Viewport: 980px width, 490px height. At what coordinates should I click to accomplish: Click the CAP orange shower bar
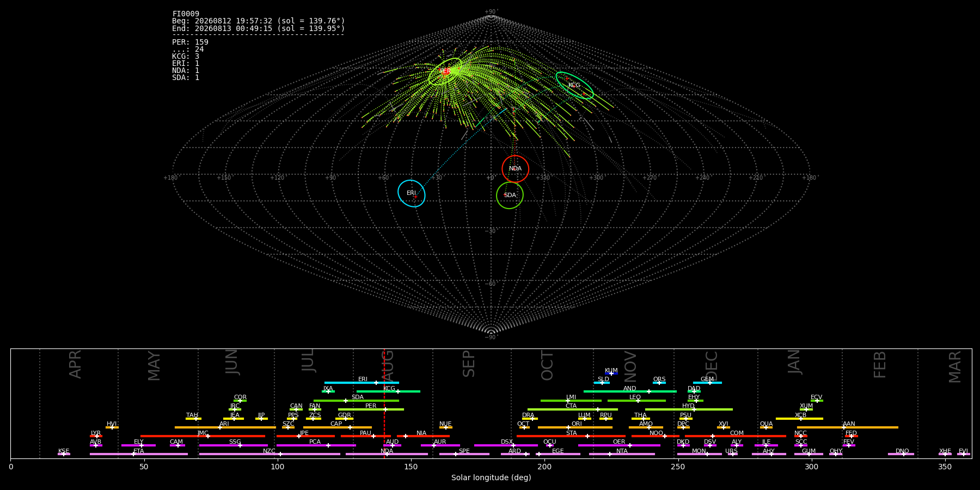pyautogui.click(x=338, y=427)
